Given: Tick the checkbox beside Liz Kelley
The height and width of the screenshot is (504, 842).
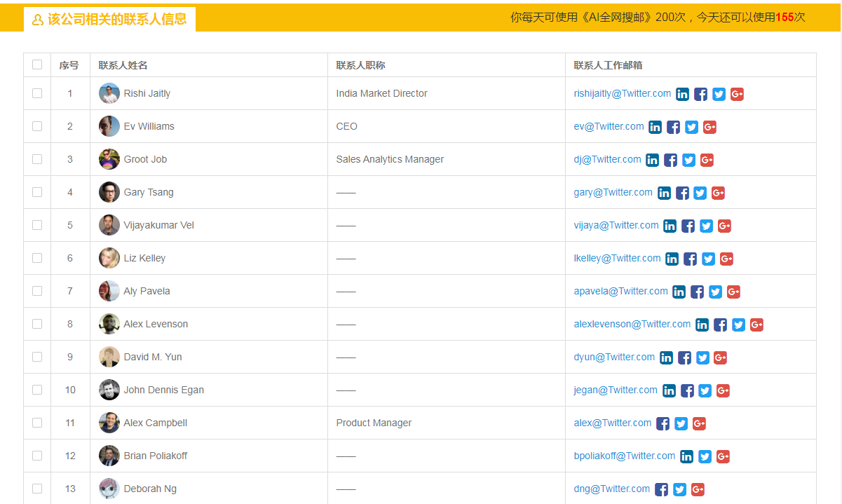Looking at the screenshot, I should coord(37,258).
